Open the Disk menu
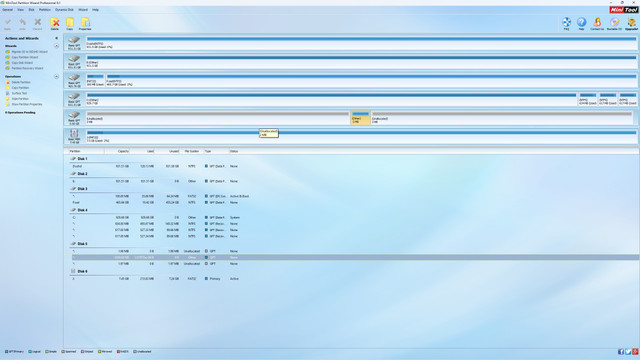The height and width of the screenshot is (360, 640). (31, 9)
